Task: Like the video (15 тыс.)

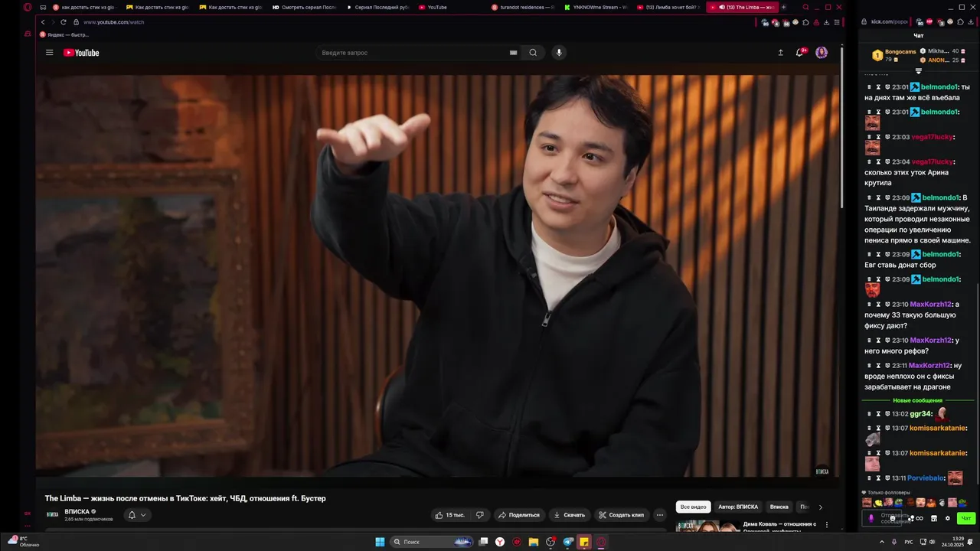Action: 450,515
